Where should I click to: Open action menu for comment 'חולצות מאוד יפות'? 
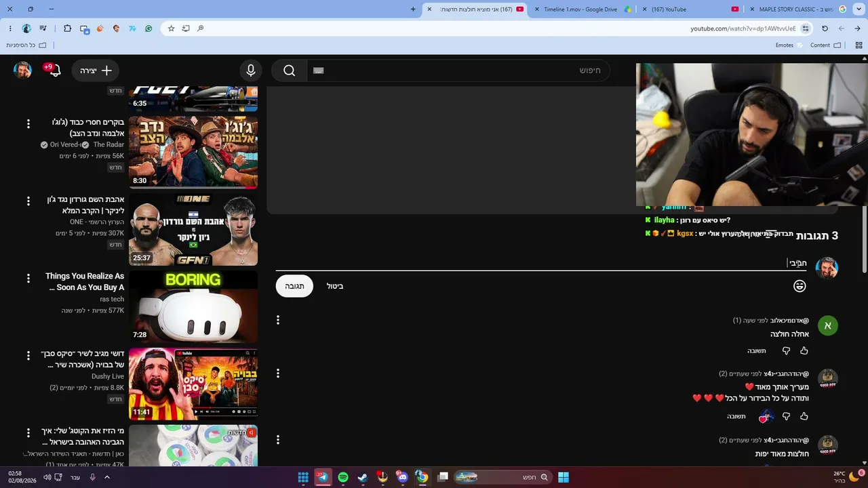(x=278, y=440)
